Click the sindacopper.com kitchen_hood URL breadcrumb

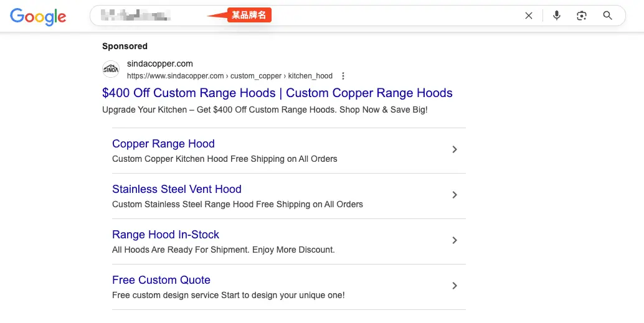point(230,76)
